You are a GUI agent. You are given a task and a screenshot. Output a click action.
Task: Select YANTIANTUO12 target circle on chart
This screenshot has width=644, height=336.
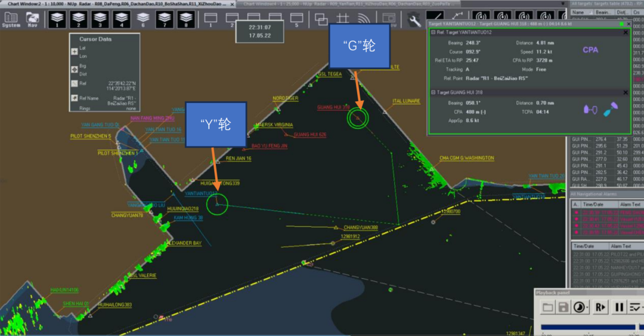point(217,204)
